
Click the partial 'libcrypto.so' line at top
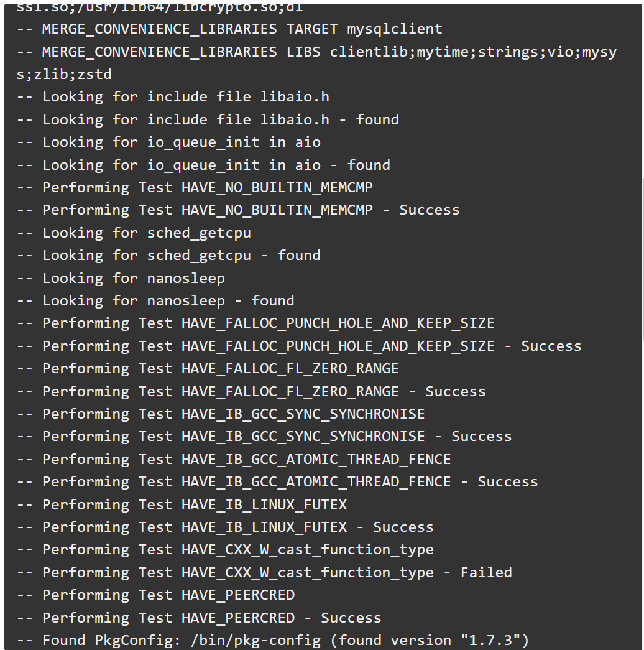pos(160,8)
